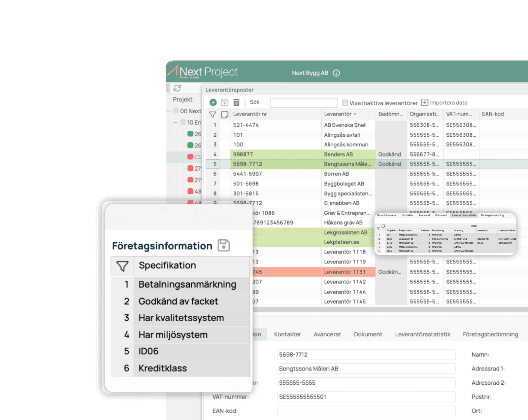Click the note icon in supplier table header
This screenshot has height=420, width=528.
click(x=225, y=115)
